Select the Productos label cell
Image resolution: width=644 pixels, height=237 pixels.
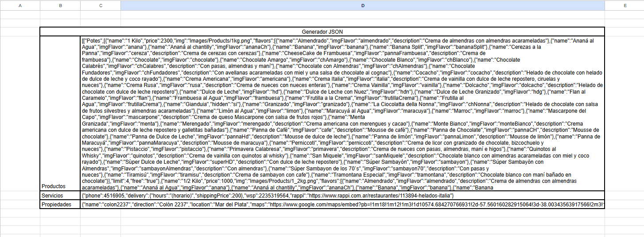coord(60,114)
